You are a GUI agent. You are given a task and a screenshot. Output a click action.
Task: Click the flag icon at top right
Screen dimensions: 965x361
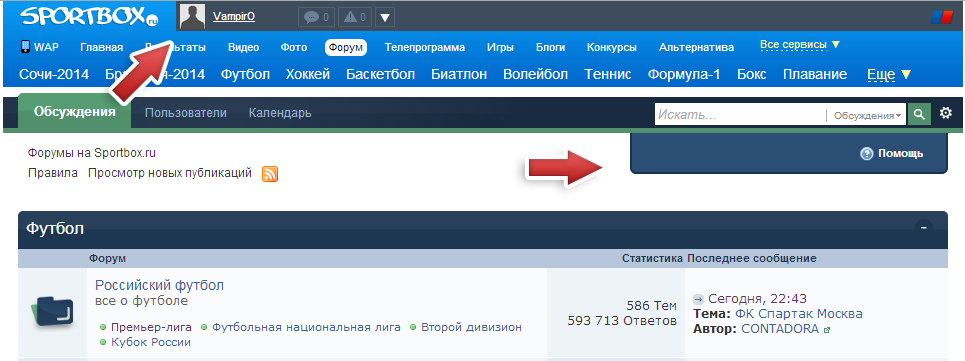click(x=942, y=17)
